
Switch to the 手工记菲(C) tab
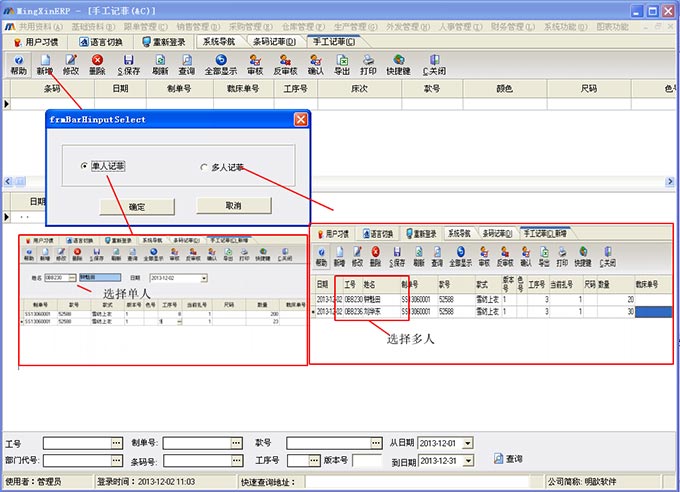pyautogui.click(x=333, y=42)
